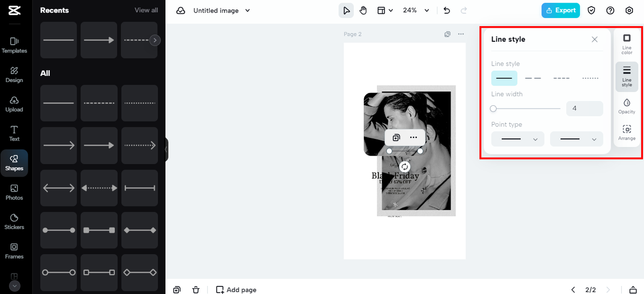This screenshot has height=294, width=644.
Task: Click duplicate icon in floating element toolbar
Action: [x=396, y=137]
